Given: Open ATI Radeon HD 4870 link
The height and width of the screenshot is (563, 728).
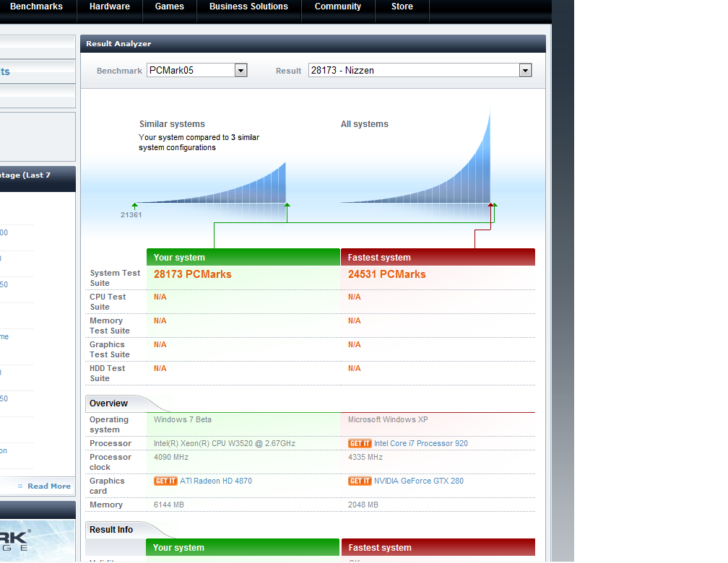Looking at the screenshot, I should pos(216,481).
